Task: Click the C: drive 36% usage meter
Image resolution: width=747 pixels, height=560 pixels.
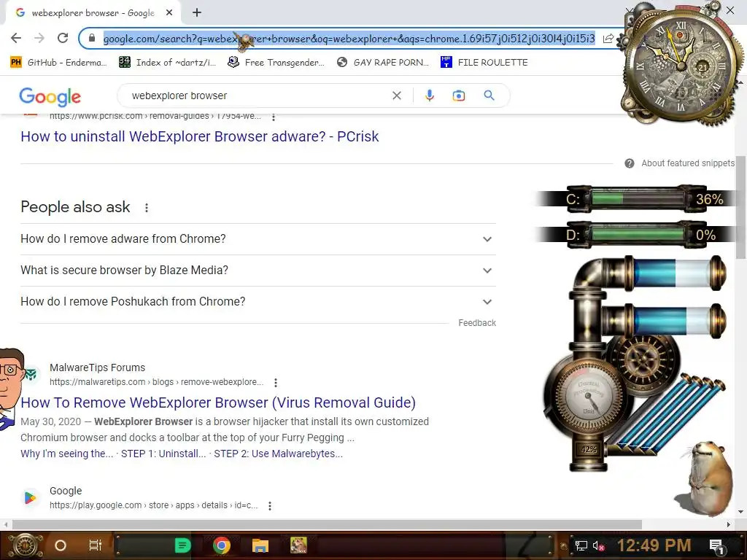Action: [x=636, y=198]
